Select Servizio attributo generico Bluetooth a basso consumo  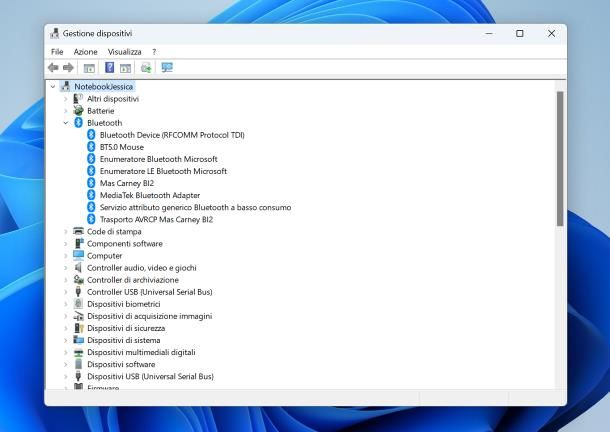[x=195, y=207]
